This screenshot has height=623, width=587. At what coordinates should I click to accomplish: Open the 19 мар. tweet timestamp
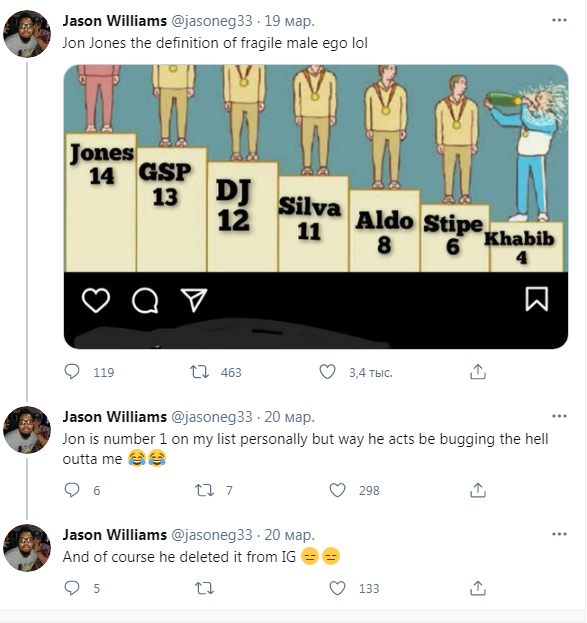pyautogui.click(x=290, y=21)
